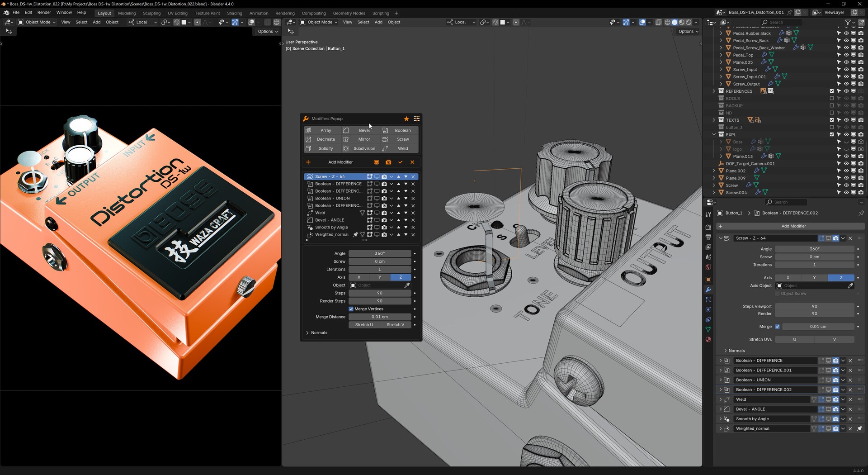This screenshot has height=475, width=868.
Task: Hide Screw_Output in viewport via eye icon
Action: 846,84
